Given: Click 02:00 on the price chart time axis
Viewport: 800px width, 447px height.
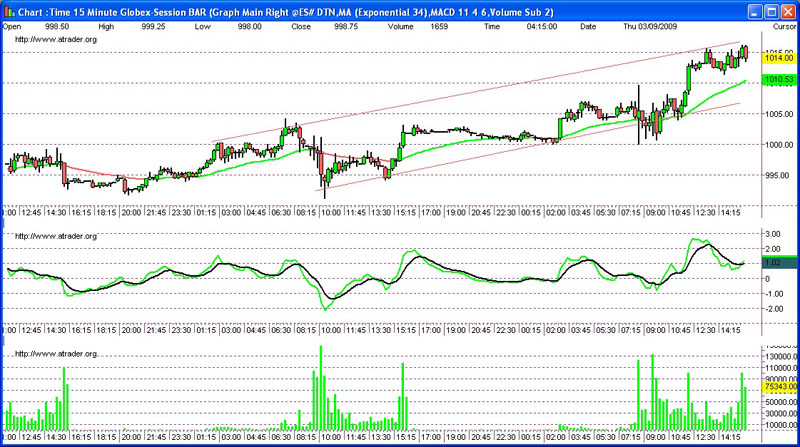Looking at the screenshot, I should (x=556, y=212).
